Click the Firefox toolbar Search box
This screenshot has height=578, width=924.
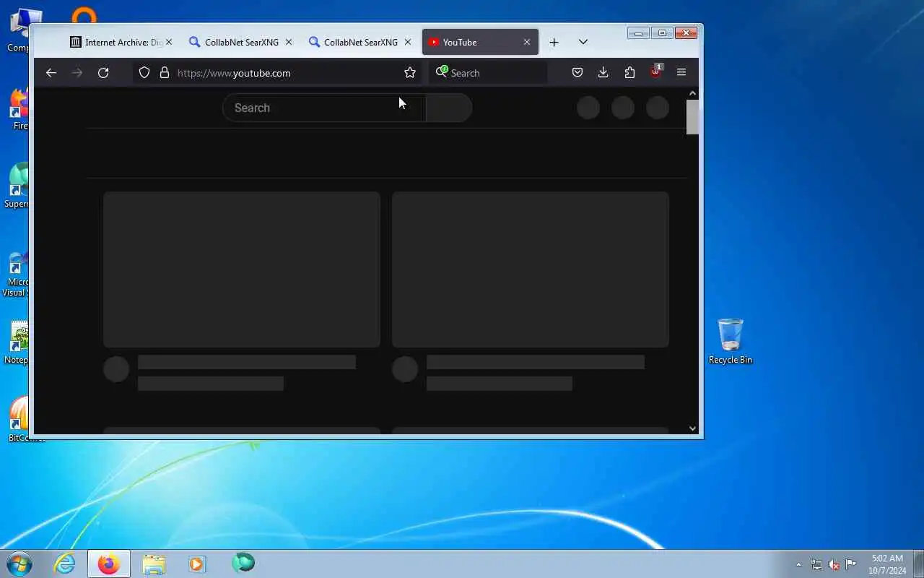point(488,73)
